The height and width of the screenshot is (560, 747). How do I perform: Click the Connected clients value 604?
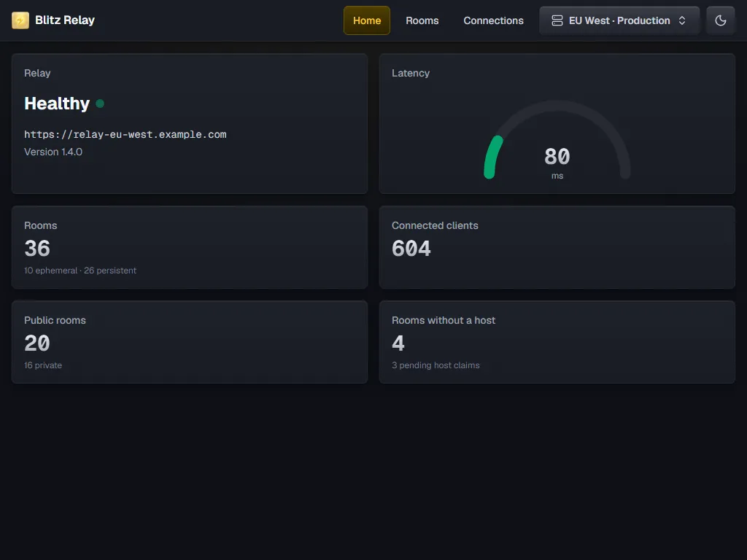point(411,248)
